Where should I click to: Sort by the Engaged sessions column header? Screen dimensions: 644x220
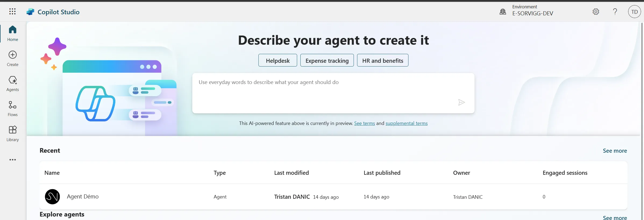(565, 173)
